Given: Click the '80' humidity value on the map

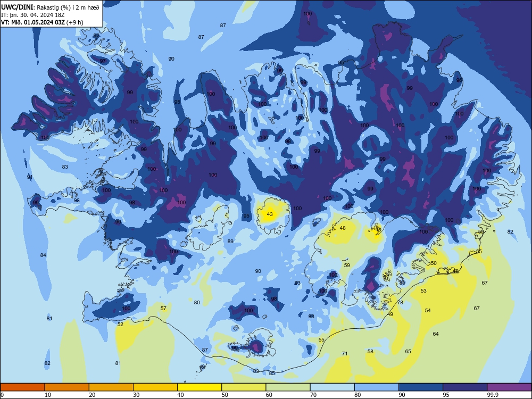Looking at the screenshot, I should [x=197, y=303].
